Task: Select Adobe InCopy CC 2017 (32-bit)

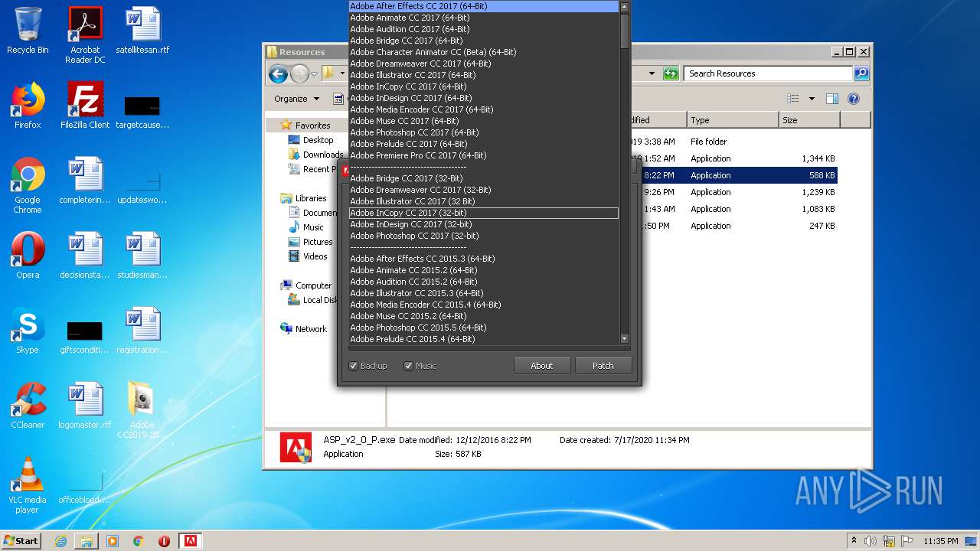Action: coord(483,213)
